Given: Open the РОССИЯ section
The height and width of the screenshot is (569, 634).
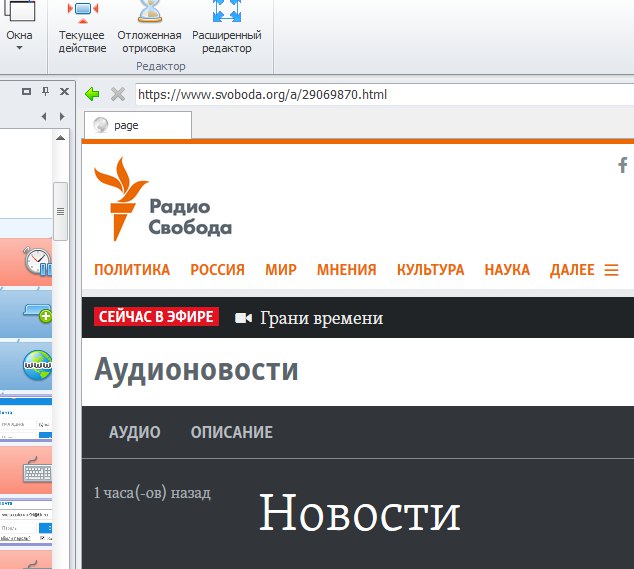Looking at the screenshot, I should pyautogui.click(x=218, y=270).
